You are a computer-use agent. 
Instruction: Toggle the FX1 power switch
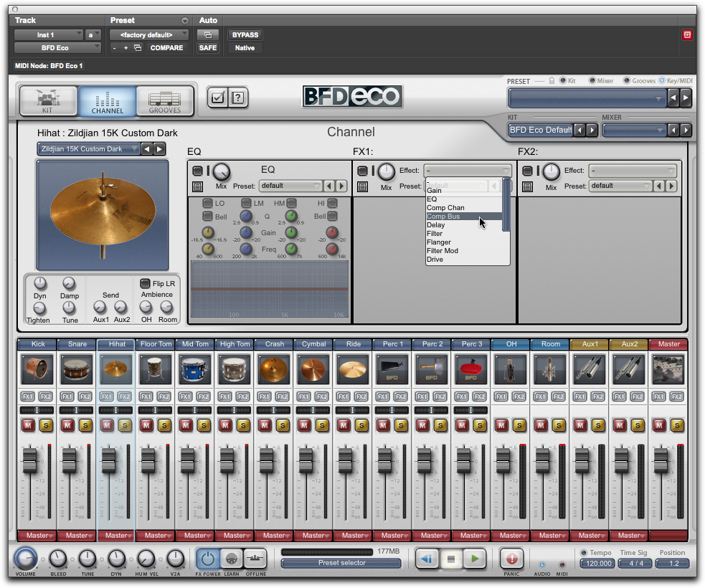click(x=362, y=171)
